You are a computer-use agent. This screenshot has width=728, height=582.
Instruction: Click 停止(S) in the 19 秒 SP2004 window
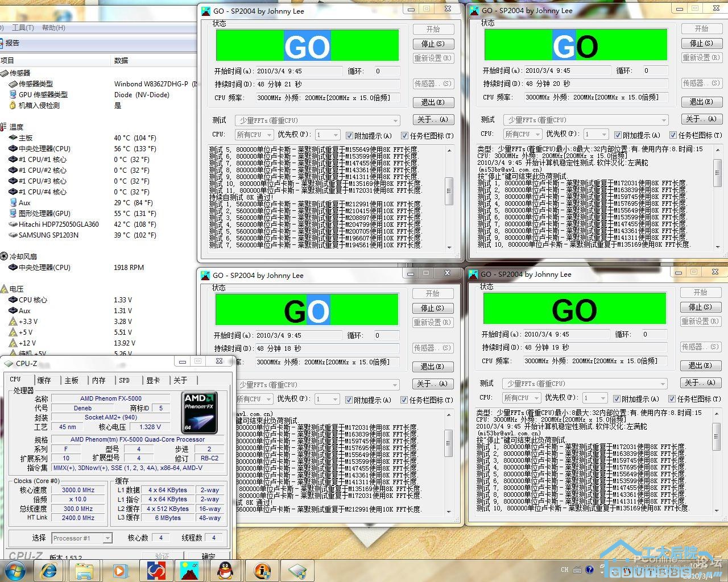click(x=700, y=307)
